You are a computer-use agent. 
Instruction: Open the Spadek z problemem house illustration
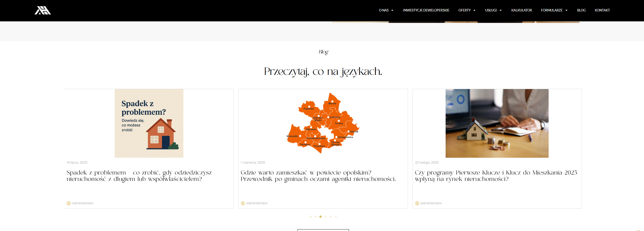149,123
